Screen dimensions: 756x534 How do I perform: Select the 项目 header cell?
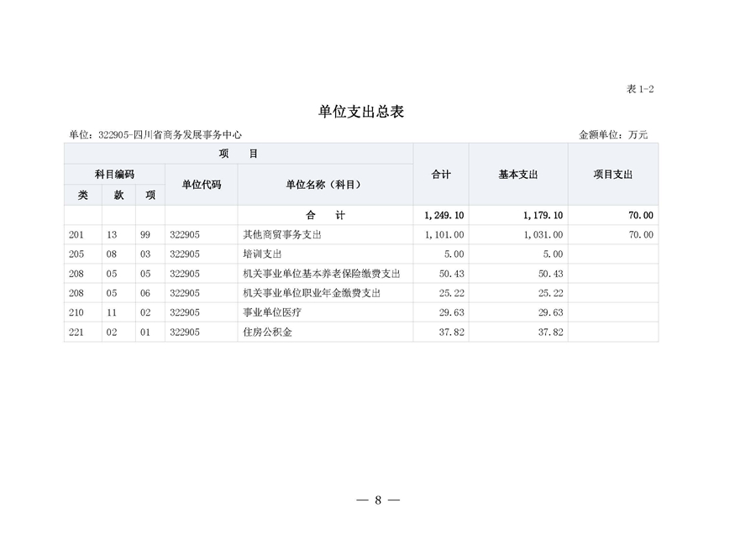point(236,153)
